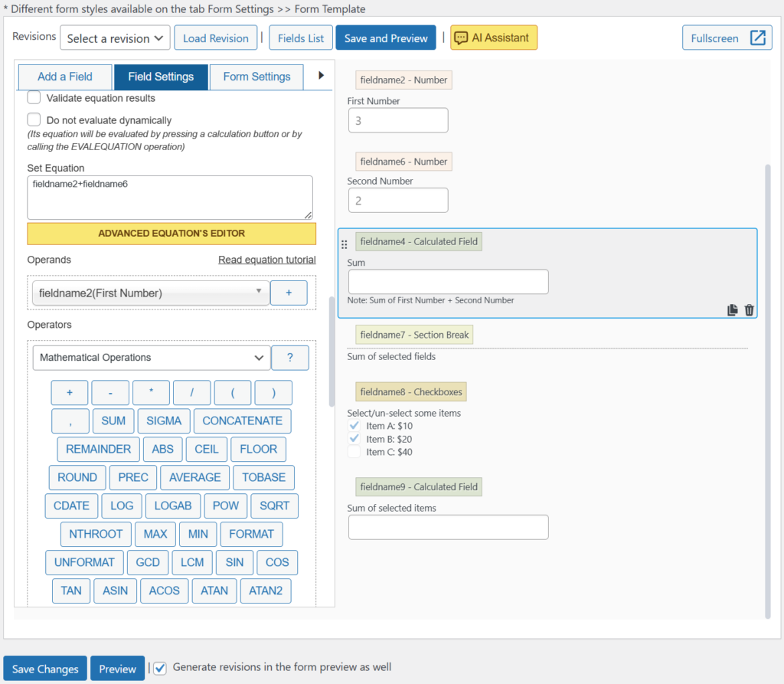Insert the TOBASE operation
This screenshot has width=784, height=684.
(x=264, y=478)
